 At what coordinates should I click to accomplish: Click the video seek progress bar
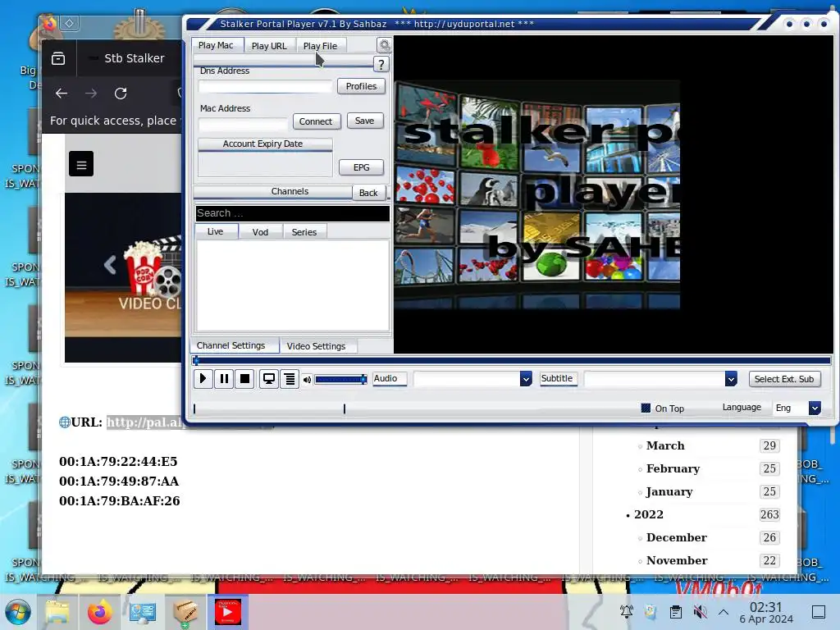pyautogui.click(x=511, y=361)
